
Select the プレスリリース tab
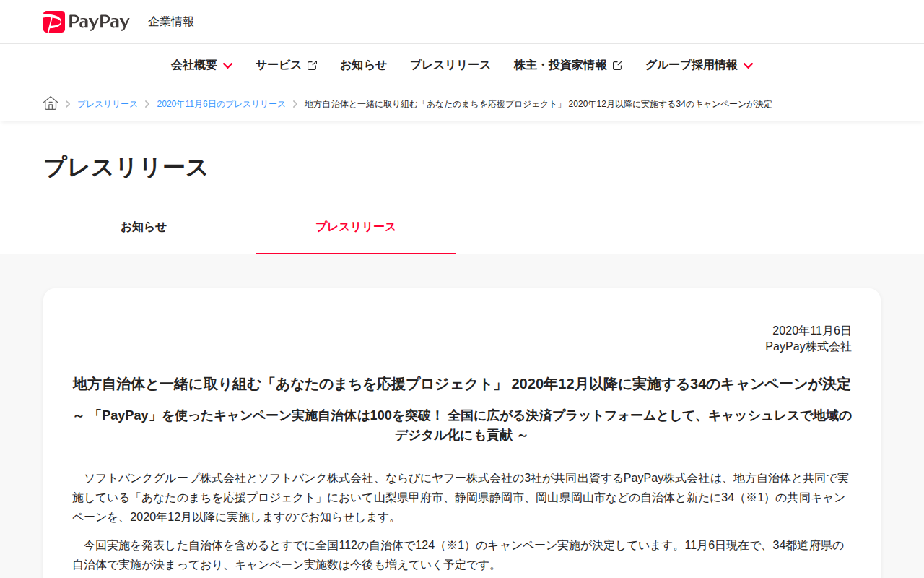[x=356, y=227]
